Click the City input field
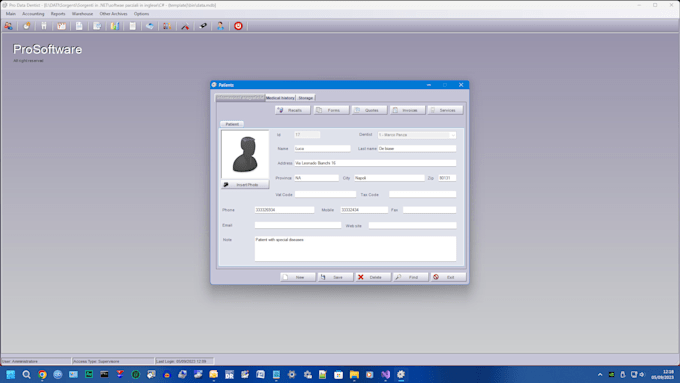Image resolution: width=680 pixels, height=383 pixels. pyautogui.click(x=389, y=178)
